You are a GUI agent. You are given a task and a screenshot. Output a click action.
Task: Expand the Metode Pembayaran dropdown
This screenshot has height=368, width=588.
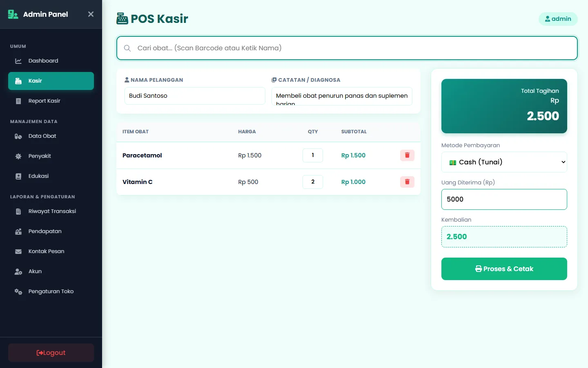pyautogui.click(x=504, y=162)
